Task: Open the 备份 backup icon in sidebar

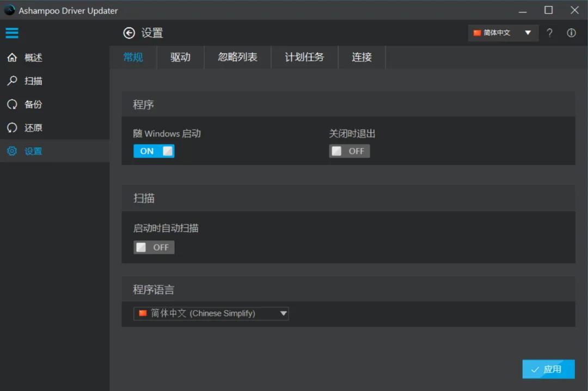Action: coord(12,104)
